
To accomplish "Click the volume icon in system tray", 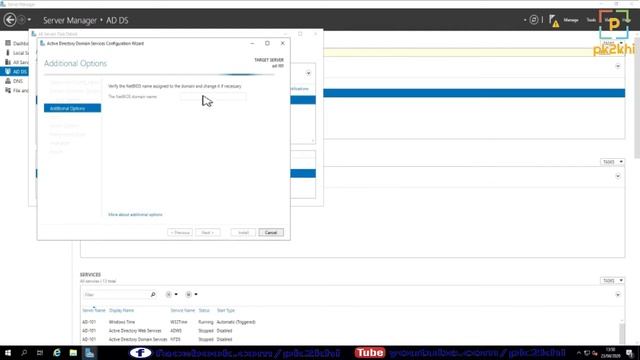I will [x=595, y=353].
